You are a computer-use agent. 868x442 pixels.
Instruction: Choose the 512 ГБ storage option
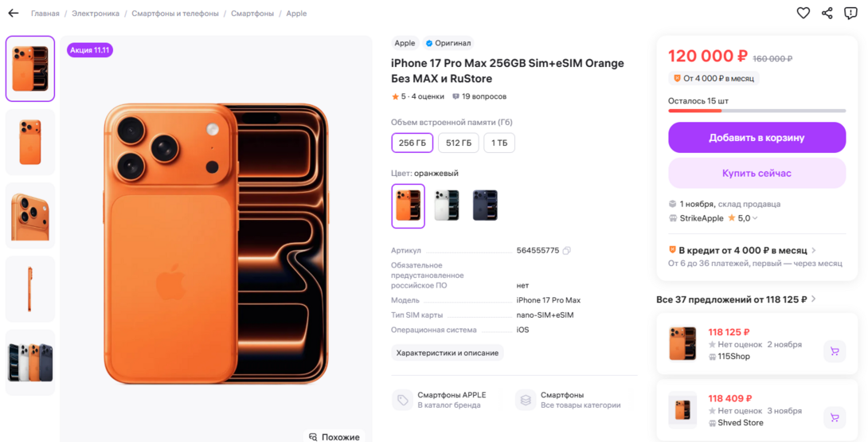[x=458, y=143]
